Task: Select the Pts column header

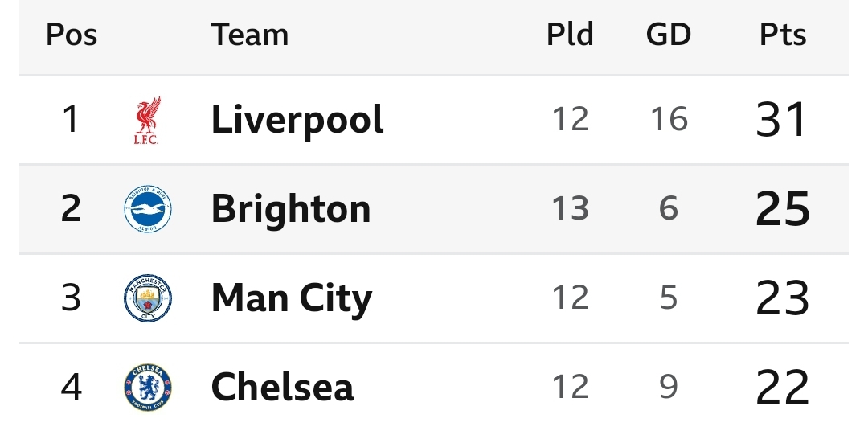Action: pos(783,35)
